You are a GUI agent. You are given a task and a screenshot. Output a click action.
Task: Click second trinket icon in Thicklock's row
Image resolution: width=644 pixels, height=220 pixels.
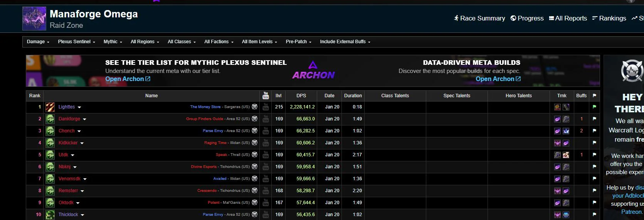566,215
